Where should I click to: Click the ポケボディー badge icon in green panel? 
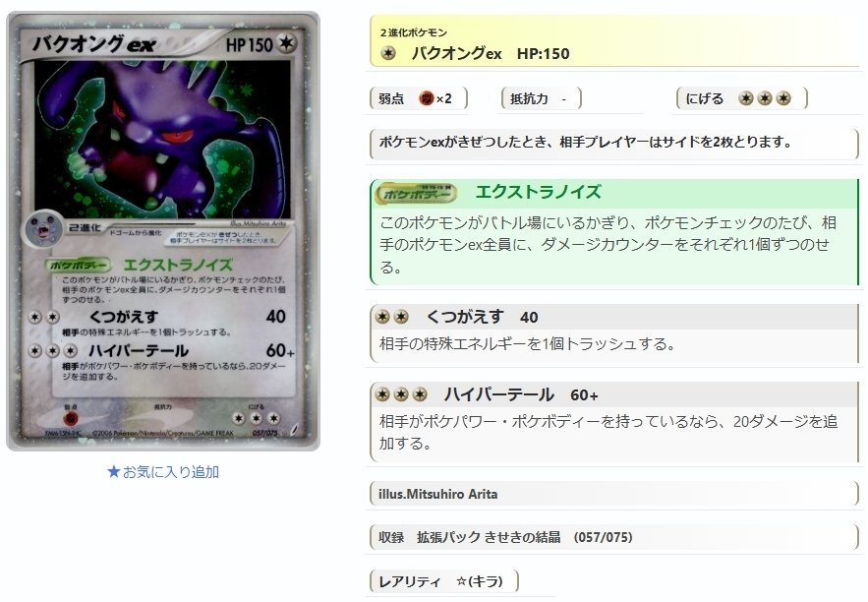[416, 193]
